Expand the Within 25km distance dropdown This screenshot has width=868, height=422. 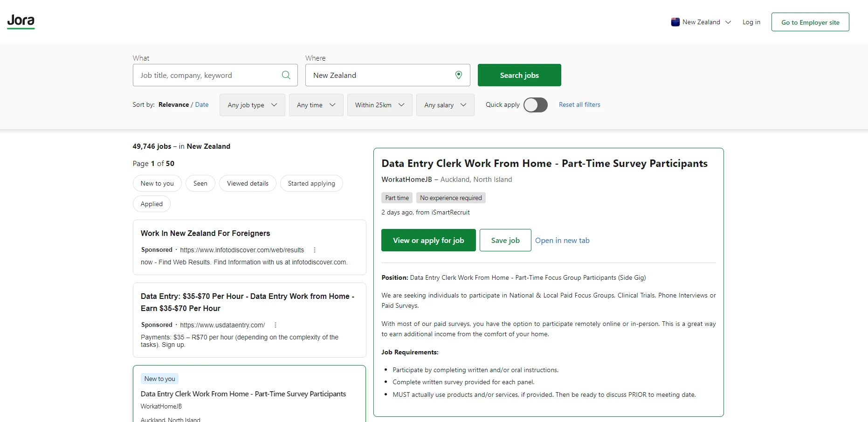point(379,105)
